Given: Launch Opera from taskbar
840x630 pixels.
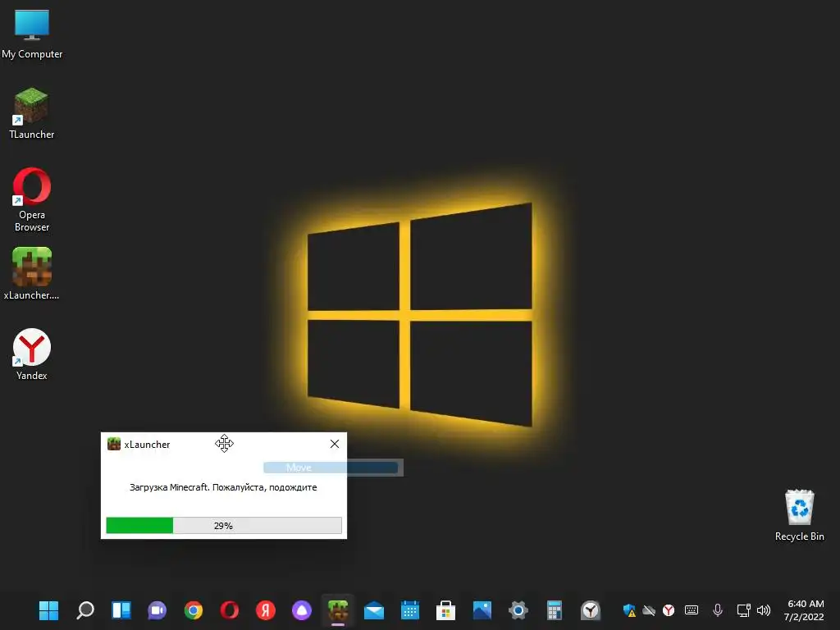Looking at the screenshot, I should [x=230, y=610].
